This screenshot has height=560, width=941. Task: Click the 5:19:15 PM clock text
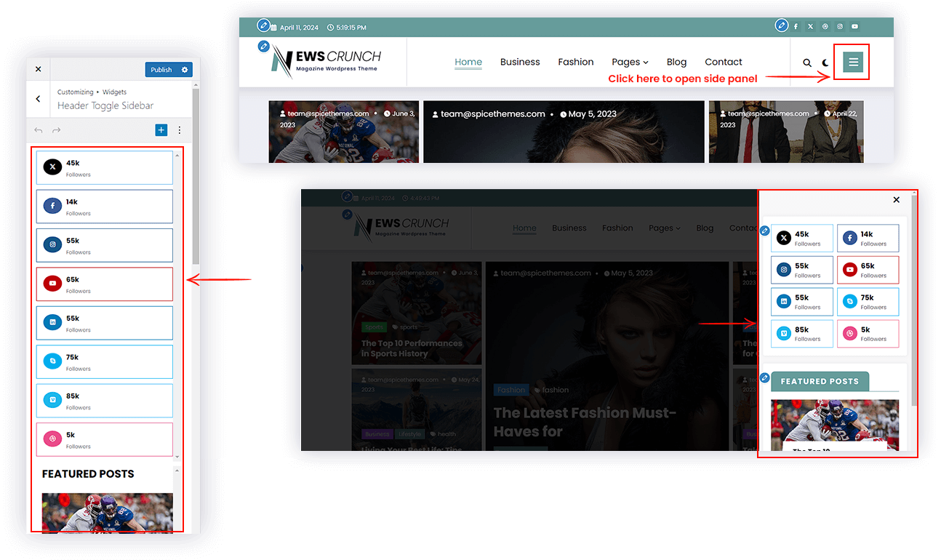(351, 28)
